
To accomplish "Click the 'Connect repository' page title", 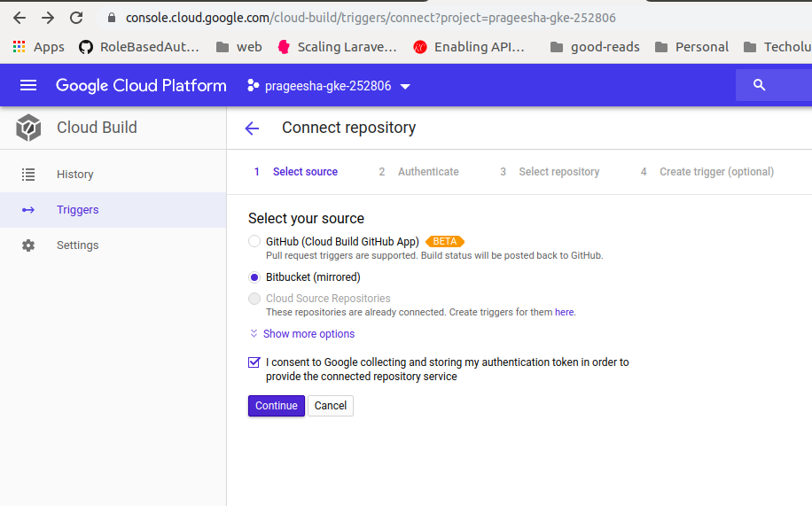I will click(x=349, y=128).
